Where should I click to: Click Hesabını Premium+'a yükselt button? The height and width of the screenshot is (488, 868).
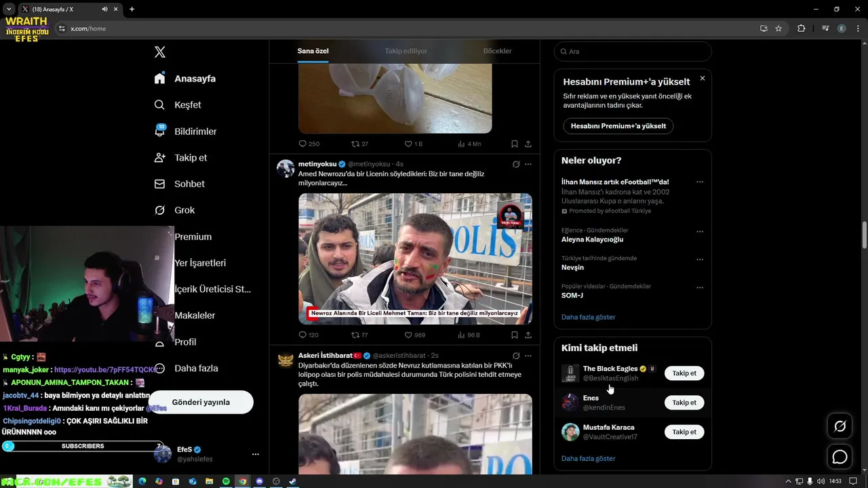tap(618, 126)
